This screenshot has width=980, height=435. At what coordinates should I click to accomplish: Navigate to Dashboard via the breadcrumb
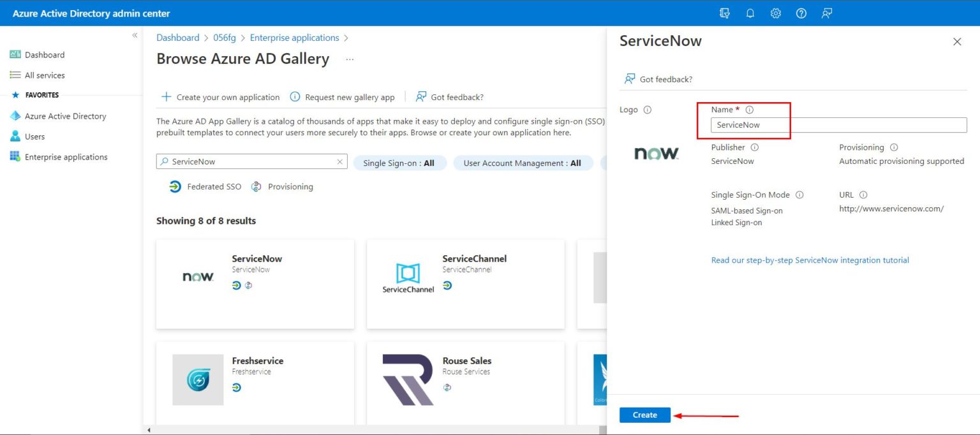(x=178, y=37)
